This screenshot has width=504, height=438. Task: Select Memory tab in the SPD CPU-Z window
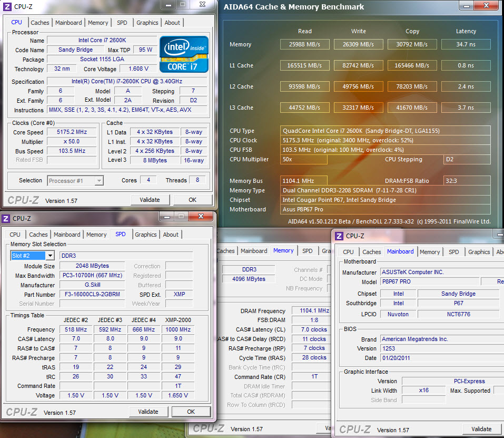[96, 235]
